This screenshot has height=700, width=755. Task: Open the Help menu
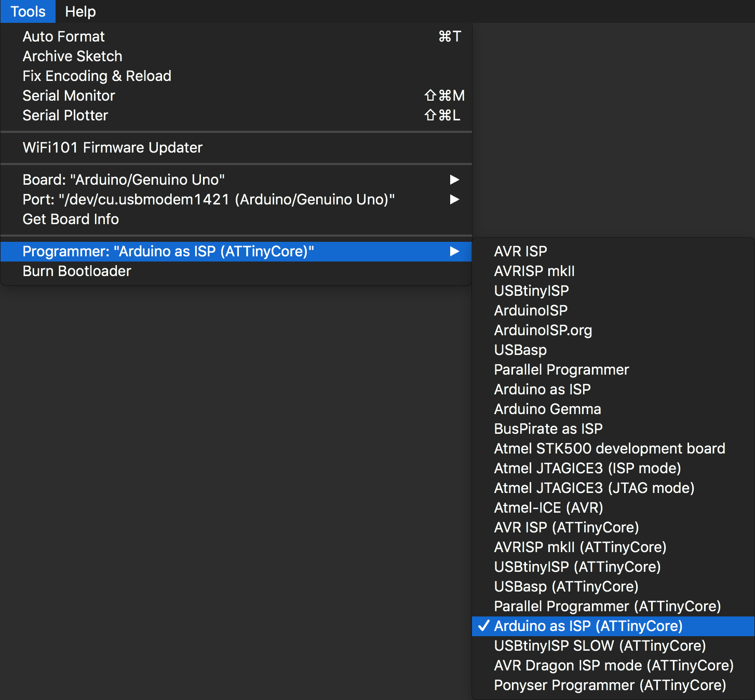[x=80, y=11]
